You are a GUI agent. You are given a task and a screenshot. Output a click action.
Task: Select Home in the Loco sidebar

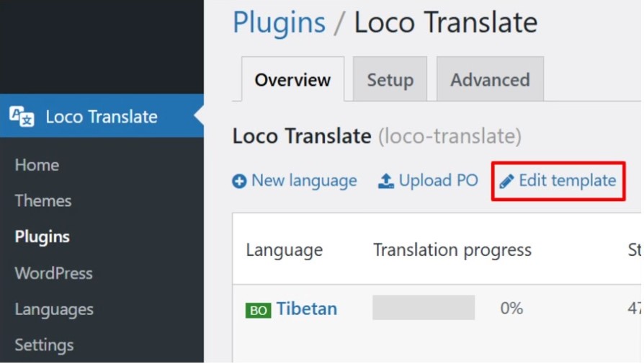pos(37,165)
